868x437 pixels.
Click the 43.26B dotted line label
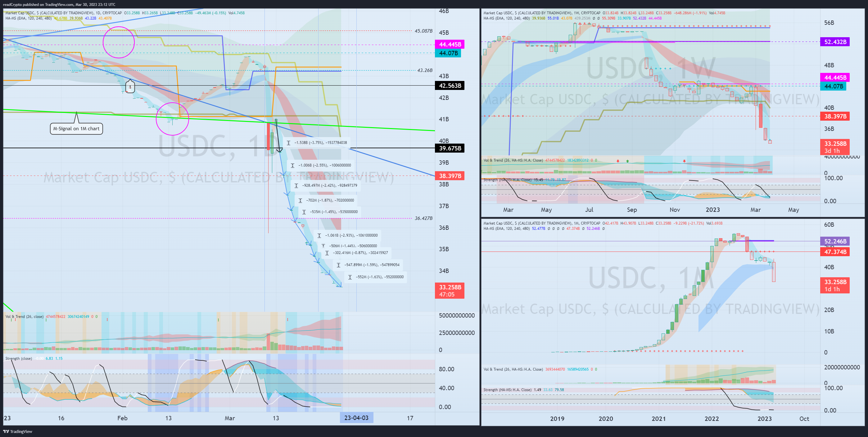(425, 70)
